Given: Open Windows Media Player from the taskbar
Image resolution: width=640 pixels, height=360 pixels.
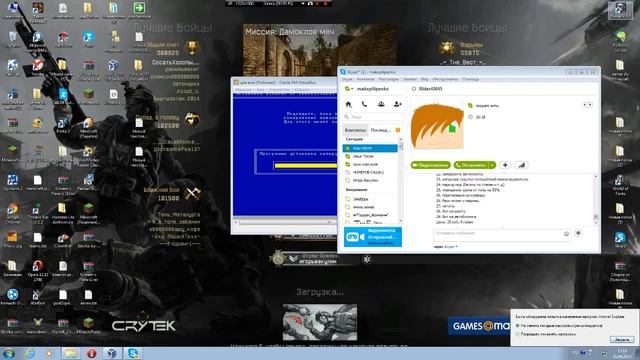Looking at the screenshot, I should coord(50,353).
